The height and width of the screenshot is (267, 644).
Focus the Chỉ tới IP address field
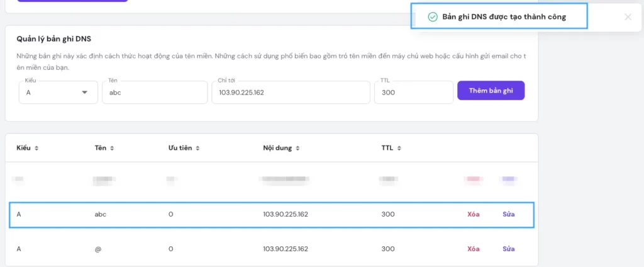pyautogui.click(x=291, y=93)
